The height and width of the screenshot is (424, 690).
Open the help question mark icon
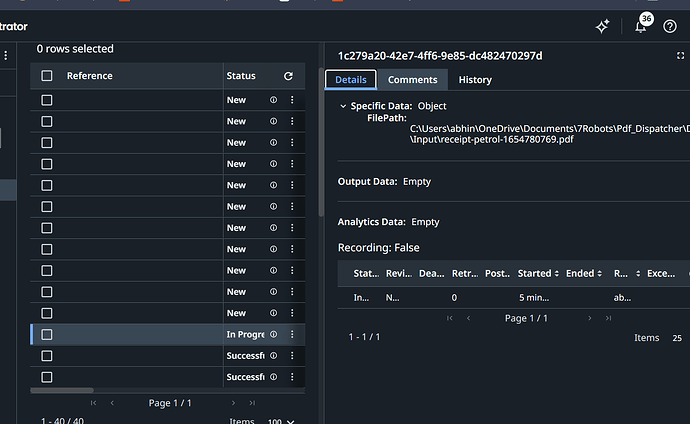[670, 26]
